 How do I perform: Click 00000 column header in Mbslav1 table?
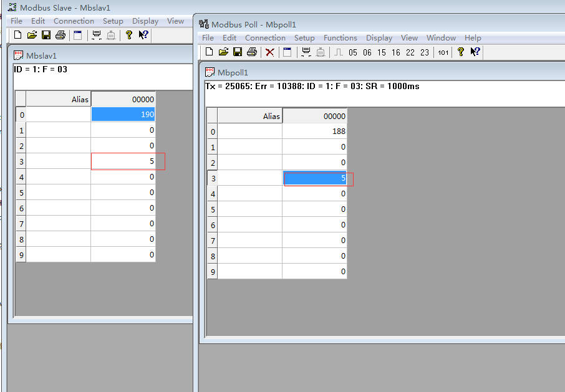123,99
